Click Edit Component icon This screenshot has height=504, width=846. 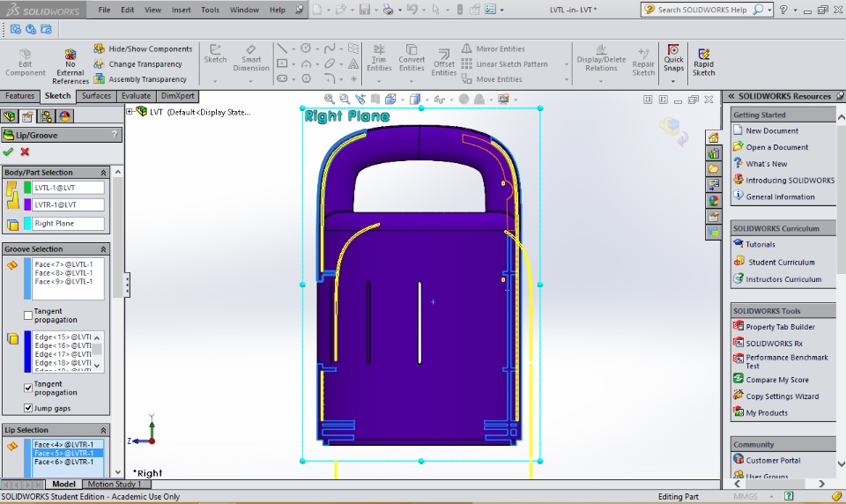click(x=26, y=62)
